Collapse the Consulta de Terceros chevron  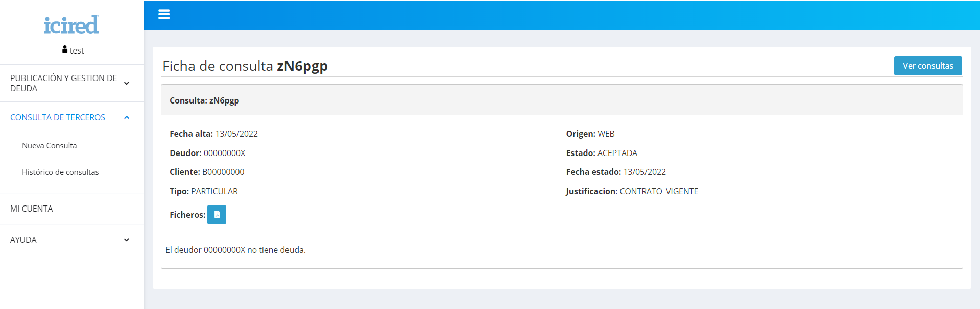127,117
